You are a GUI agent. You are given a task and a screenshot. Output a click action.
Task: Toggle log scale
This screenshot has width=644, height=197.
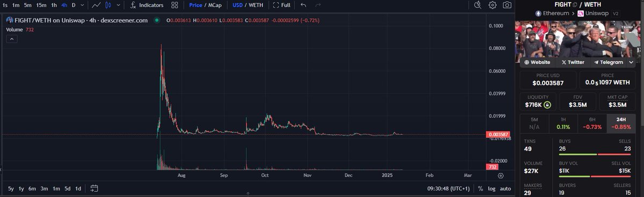coord(491,188)
